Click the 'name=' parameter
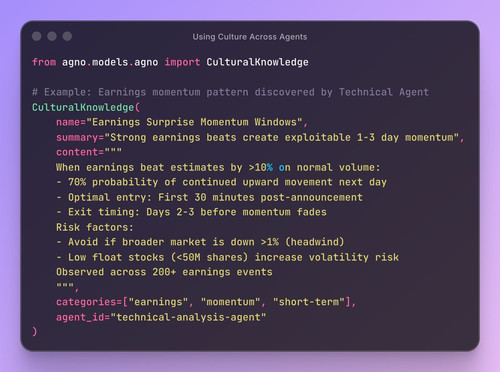Image resolution: width=500 pixels, height=372 pixels. point(71,122)
